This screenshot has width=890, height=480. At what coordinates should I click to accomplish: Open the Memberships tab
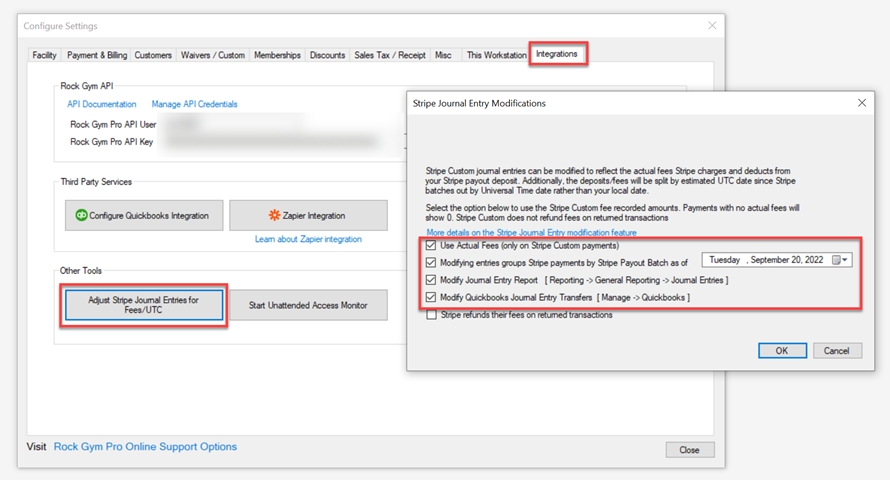[x=277, y=55]
